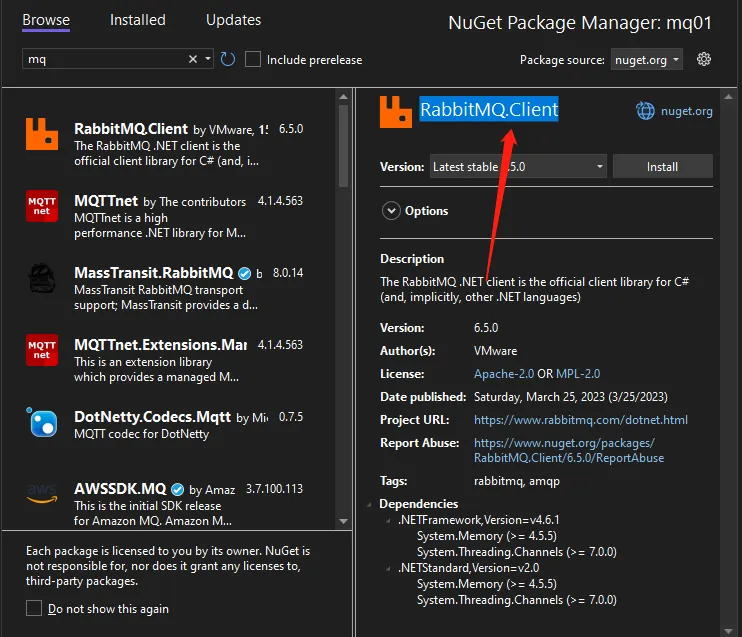Click the MQTTnet.Extensions package icon
Screen dimensions: 742x637
click(42, 350)
